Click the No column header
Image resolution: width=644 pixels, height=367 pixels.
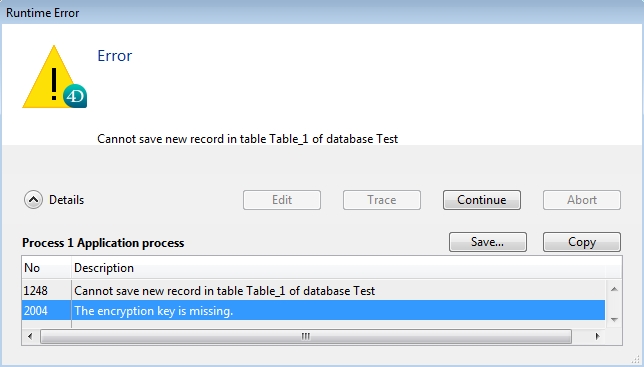point(46,268)
